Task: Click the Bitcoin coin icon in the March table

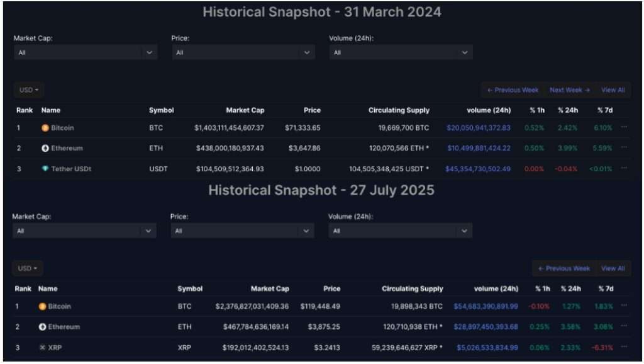Action: (44, 127)
